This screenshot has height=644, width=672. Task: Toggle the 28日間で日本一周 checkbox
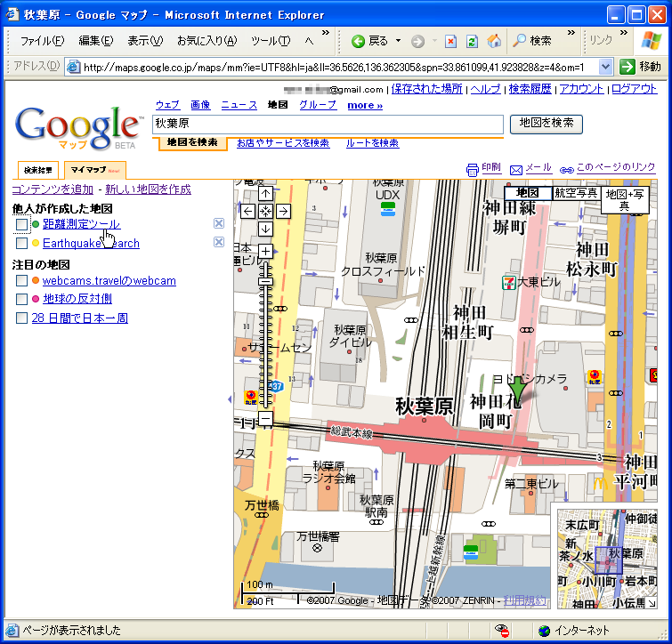pos(21,318)
